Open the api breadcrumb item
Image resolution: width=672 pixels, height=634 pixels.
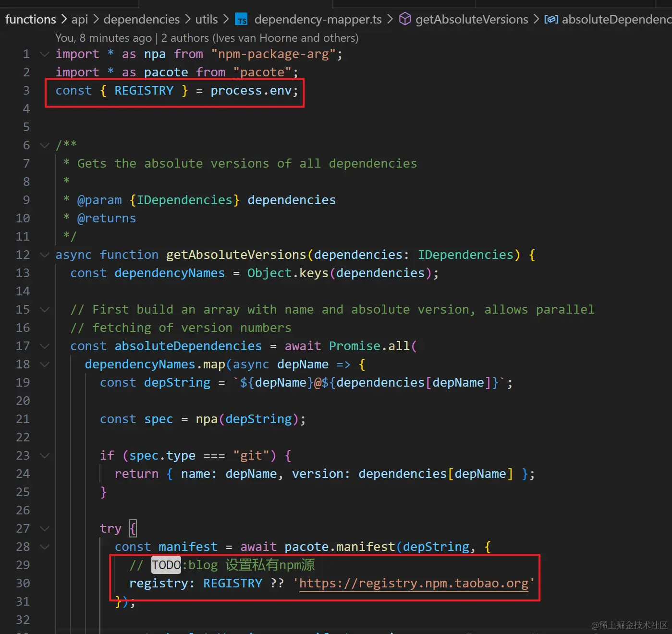point(79,19)
